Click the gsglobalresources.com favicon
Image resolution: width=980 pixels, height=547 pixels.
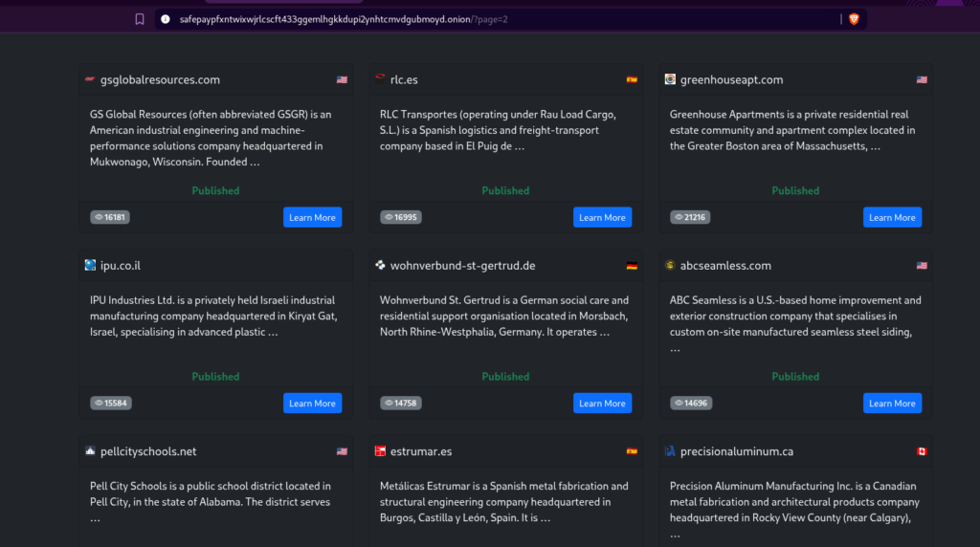[x=90, y=80]
